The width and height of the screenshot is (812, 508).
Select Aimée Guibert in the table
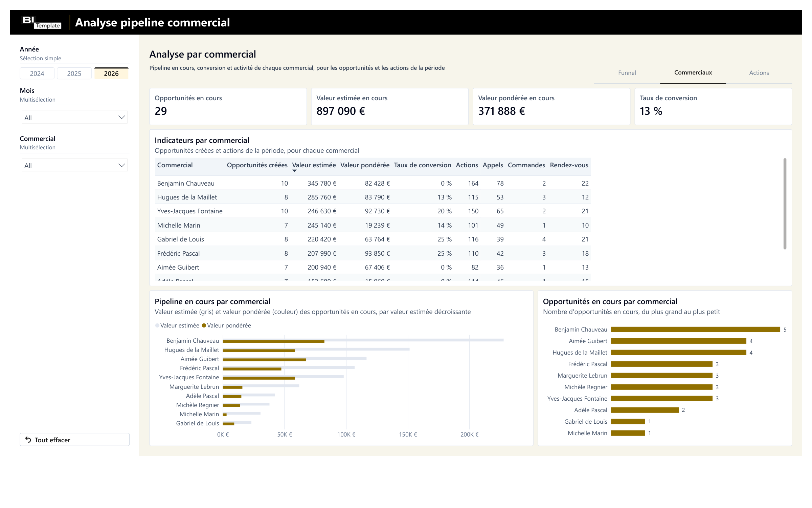point(178,267)
